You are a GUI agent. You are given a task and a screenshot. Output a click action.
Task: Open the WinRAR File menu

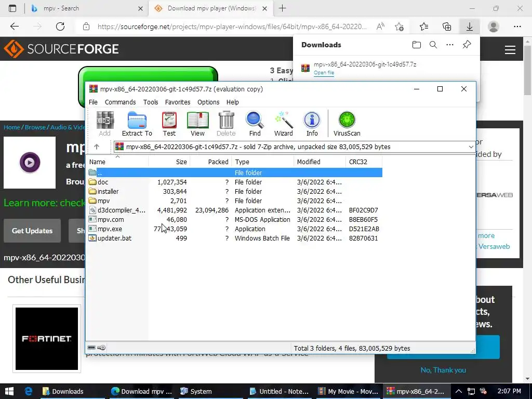click(x=93, y=102)
